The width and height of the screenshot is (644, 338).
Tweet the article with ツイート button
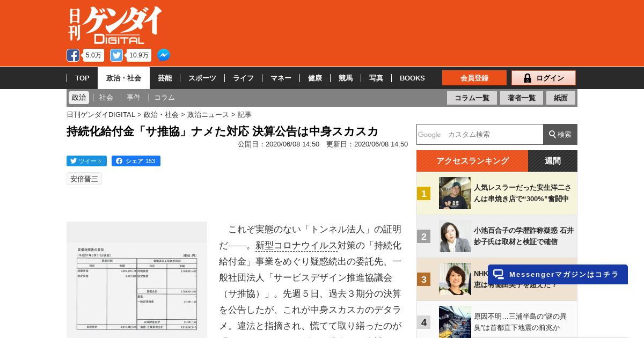[x=86, y=161]
